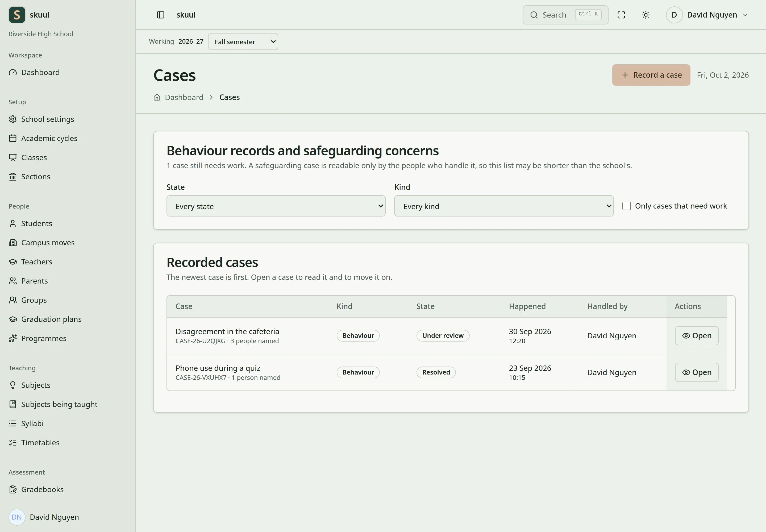Open Dashboard in the sidebar

(x=40, y=72)
